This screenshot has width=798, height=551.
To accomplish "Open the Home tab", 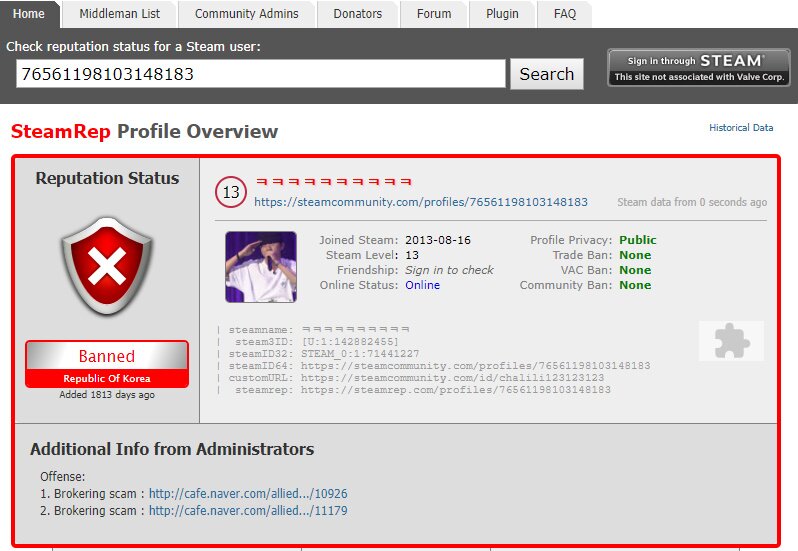I will 29,14.
